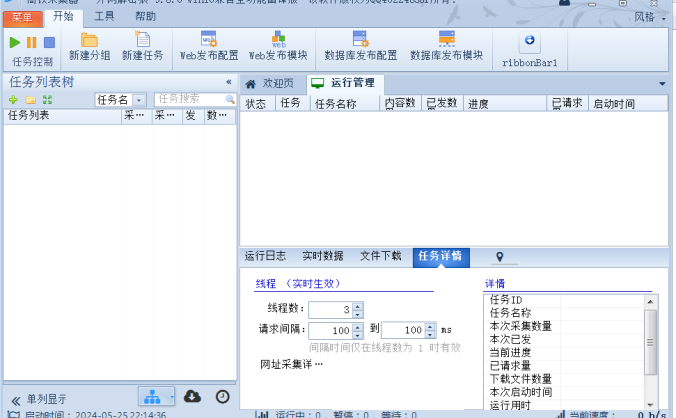Viewport: 676px width, 418px height.
Task: Open Web发布配置 settings
Action: [209, 47]
